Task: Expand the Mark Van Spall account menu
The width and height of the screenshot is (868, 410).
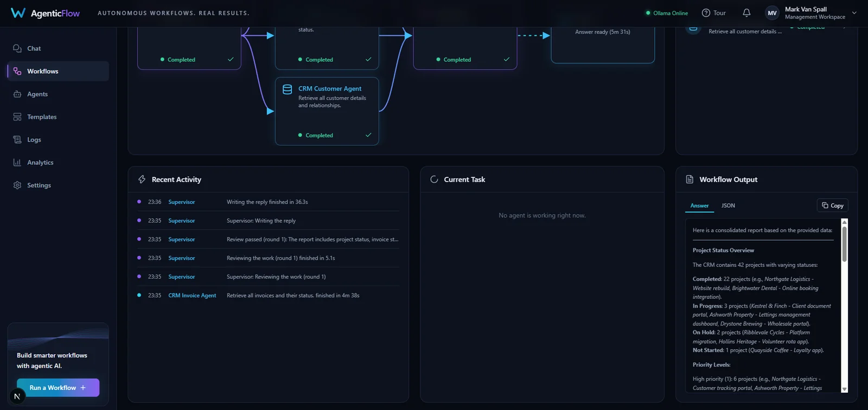Action: click(x=854, y=13)
